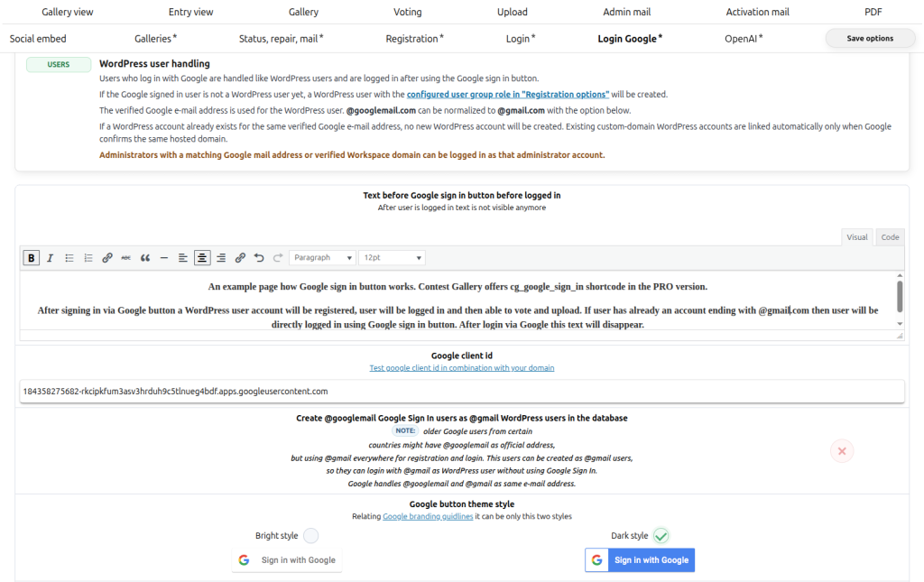Click the link icon beside align right
The image size is (924, 582).
tap(240, 258)
